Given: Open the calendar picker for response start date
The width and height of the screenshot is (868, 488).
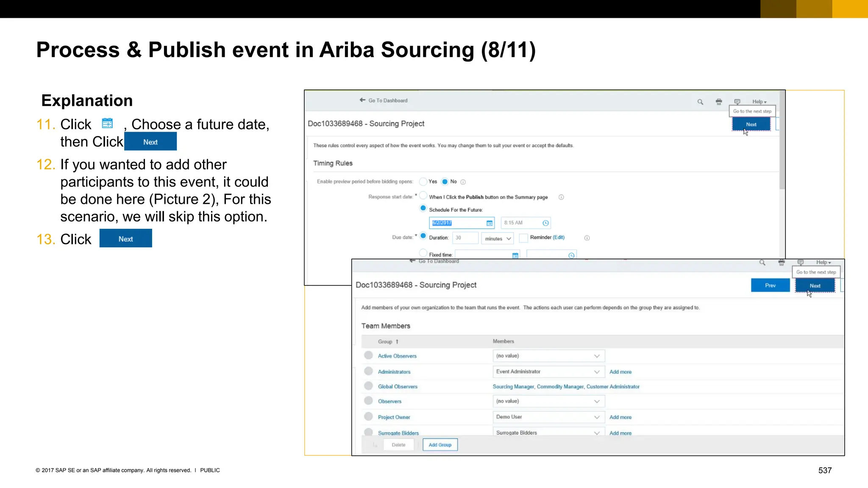Looking at the screenshot, I should (490, 223).
